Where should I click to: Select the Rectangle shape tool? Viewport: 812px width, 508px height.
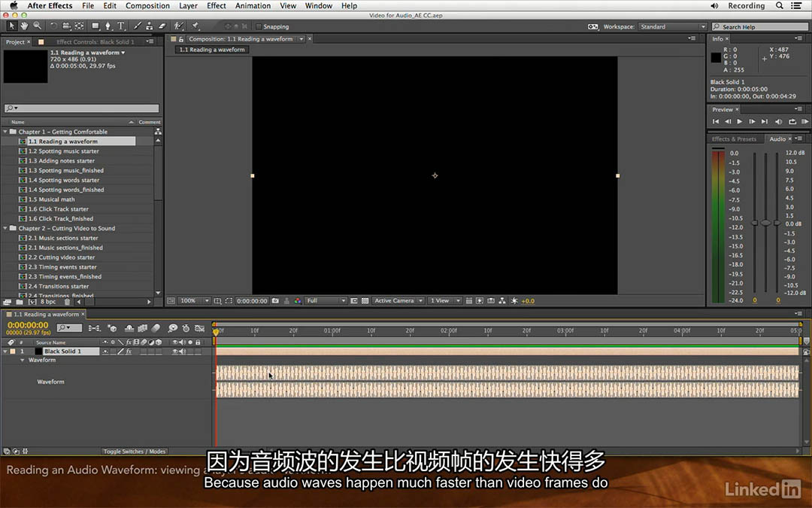tap(95, 26)
